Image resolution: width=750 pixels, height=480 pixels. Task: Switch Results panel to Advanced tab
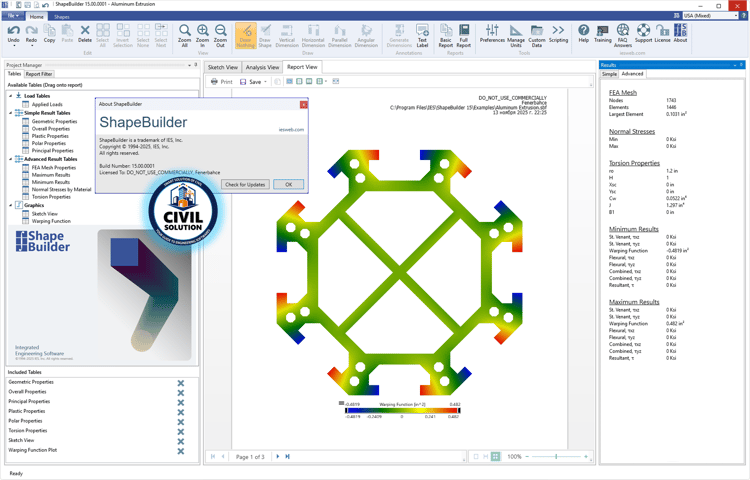[x=632, y=74]
